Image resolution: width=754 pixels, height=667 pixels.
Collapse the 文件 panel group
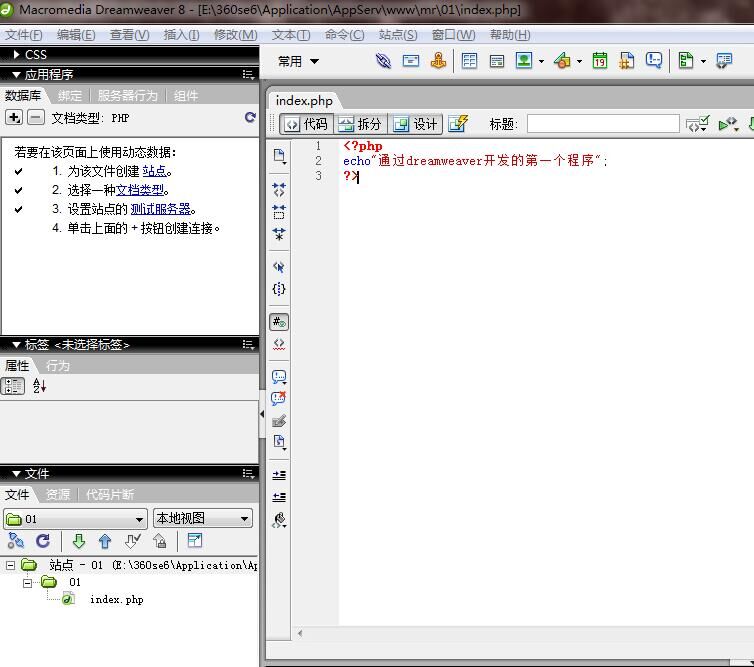coord(16,474)
